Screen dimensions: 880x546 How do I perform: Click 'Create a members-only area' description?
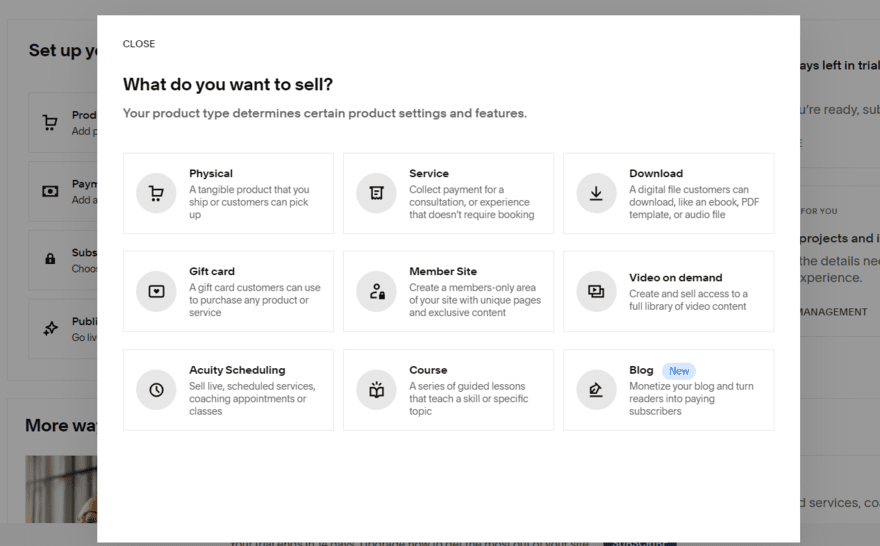pos(475,300)
